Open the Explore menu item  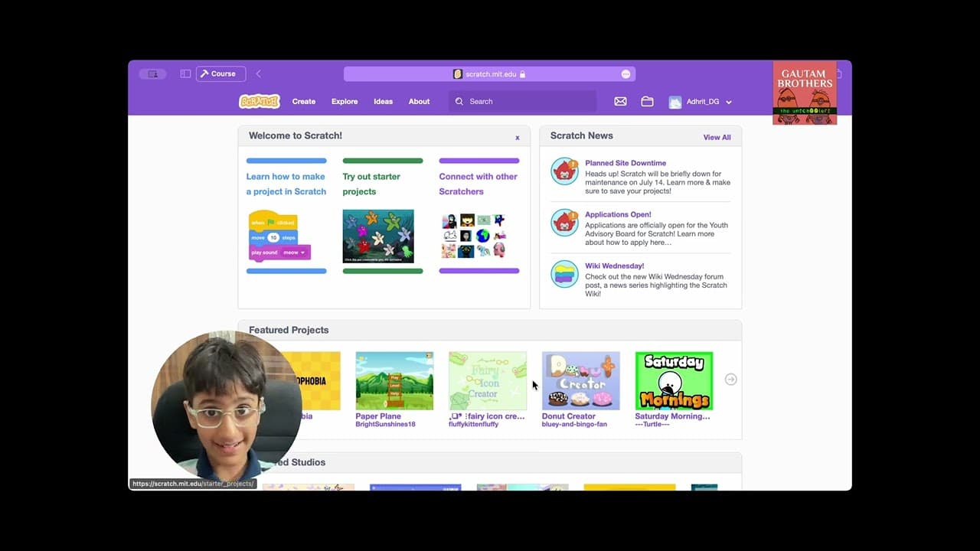coord(345,101)
